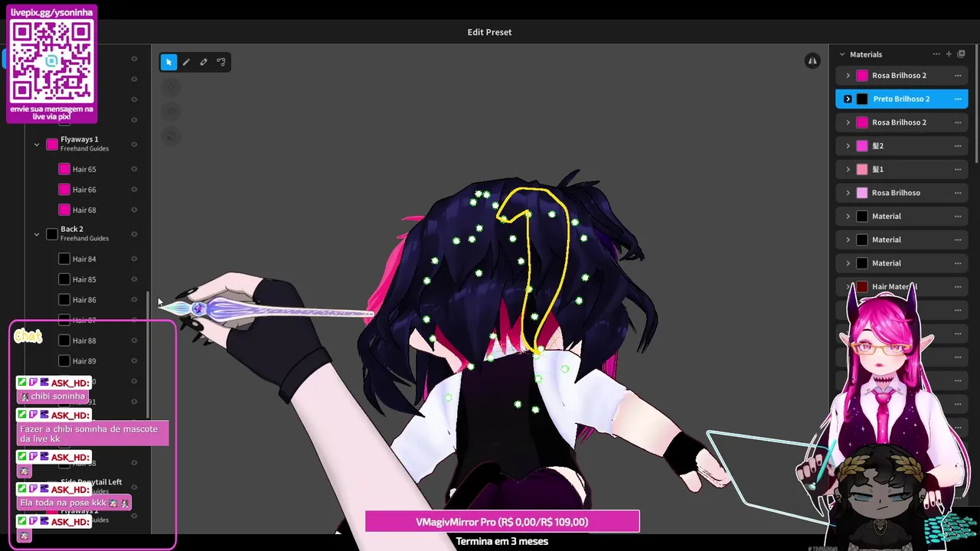Screen dimensions: 980x551
Task: Toggle visibility of Hair 85
Action: pyautogui.click(x=134, y=279)
